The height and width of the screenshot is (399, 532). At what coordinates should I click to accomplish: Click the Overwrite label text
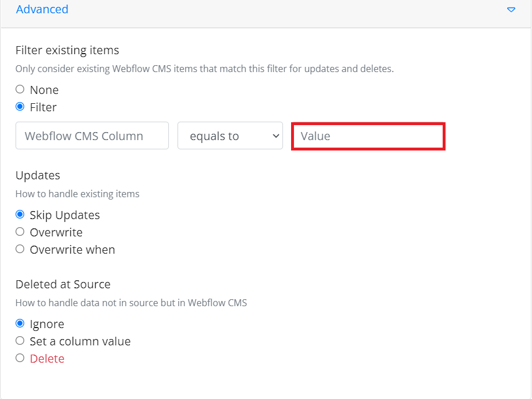coord(56,232)
